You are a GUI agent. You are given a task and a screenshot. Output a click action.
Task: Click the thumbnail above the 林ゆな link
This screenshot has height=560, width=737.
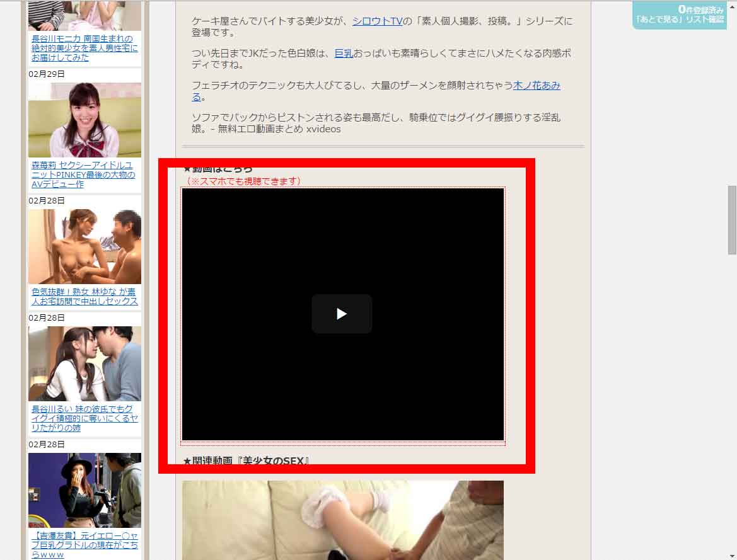click(84, 246)
